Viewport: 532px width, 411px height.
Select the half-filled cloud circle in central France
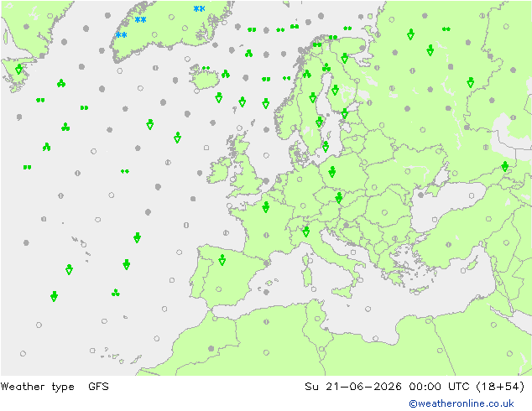pyautogui.click(x=266, y=235)
